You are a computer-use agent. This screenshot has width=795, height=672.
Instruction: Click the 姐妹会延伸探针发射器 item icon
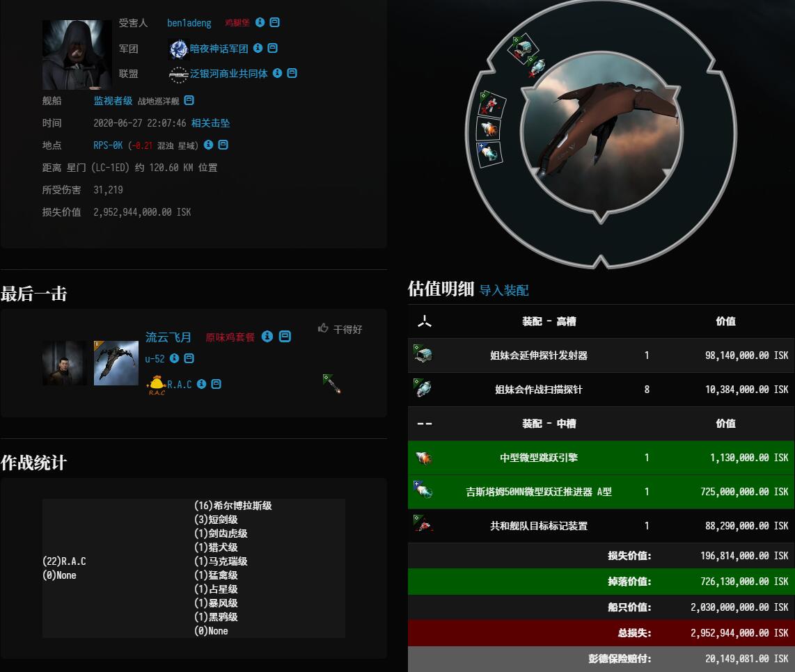(423, 355)
